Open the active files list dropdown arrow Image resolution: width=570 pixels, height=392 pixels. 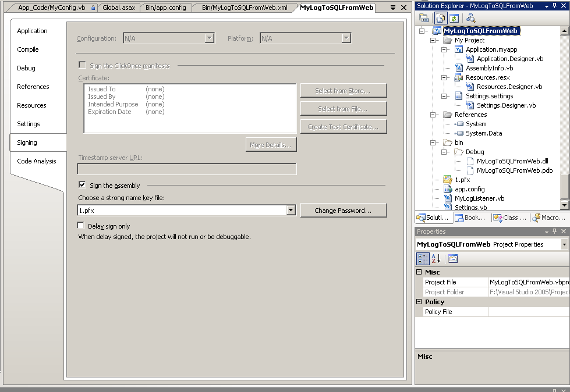pyautogui.click(x=392, y=7)
